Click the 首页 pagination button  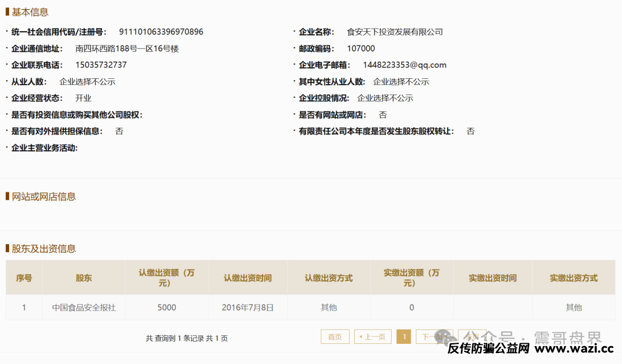click(335, 337)
